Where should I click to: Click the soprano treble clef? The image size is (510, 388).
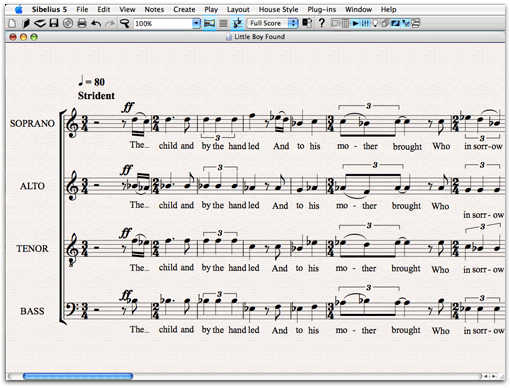(72, 123)
